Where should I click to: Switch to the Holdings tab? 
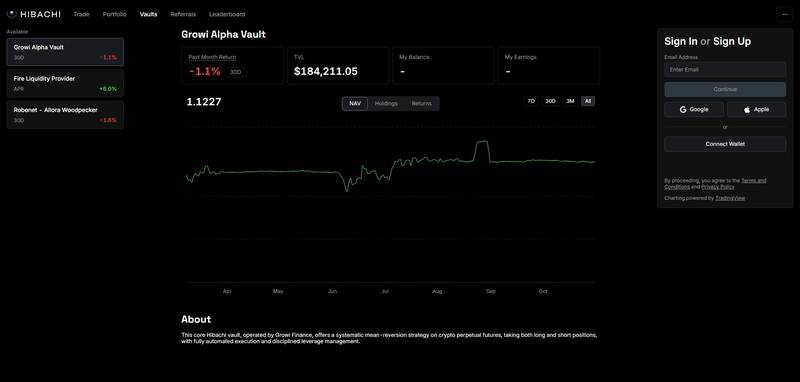[x=386, y=104]
